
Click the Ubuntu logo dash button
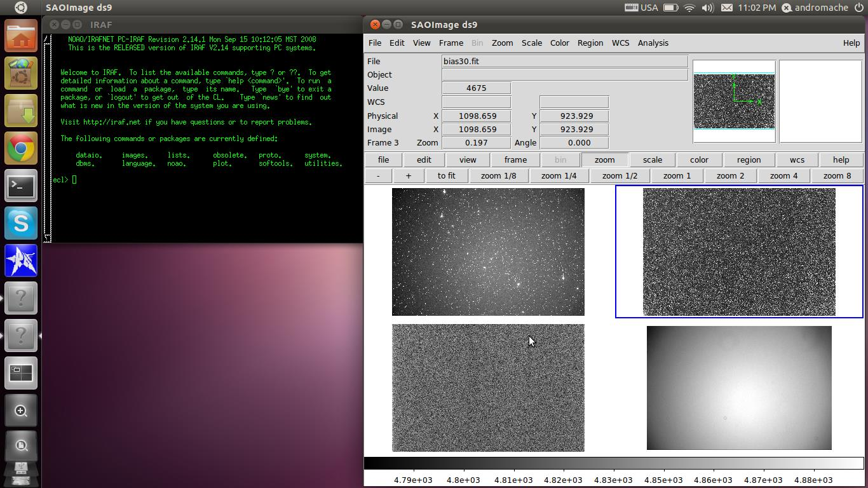tap(20, 8)
